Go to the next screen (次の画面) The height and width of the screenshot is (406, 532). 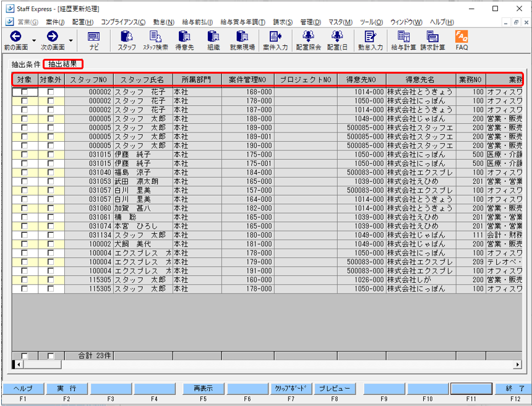(x=52, y=40)
